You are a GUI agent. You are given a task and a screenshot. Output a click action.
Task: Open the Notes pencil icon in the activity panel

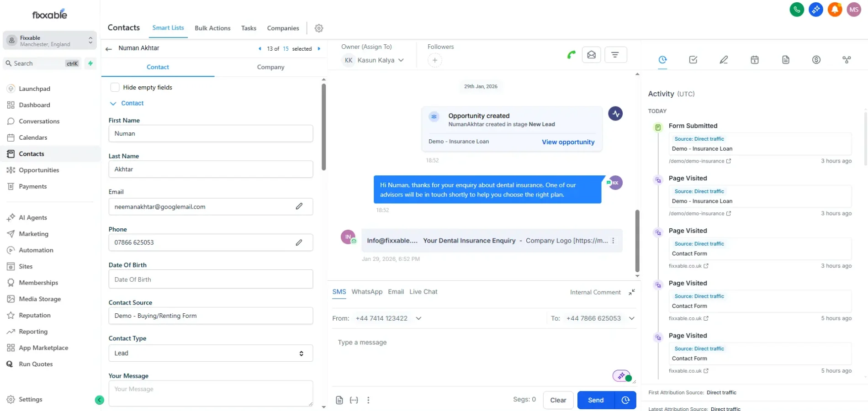tap(723, 59)
